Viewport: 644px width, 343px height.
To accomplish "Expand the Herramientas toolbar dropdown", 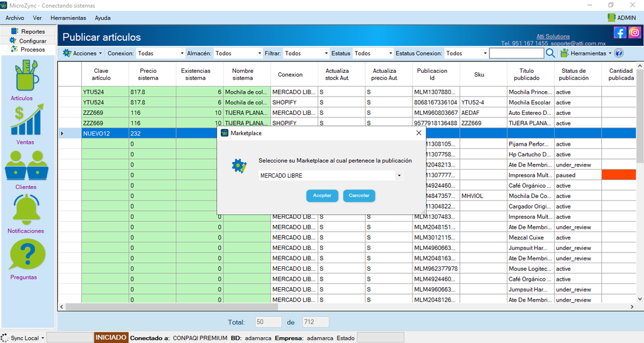I will click(610, 53).
